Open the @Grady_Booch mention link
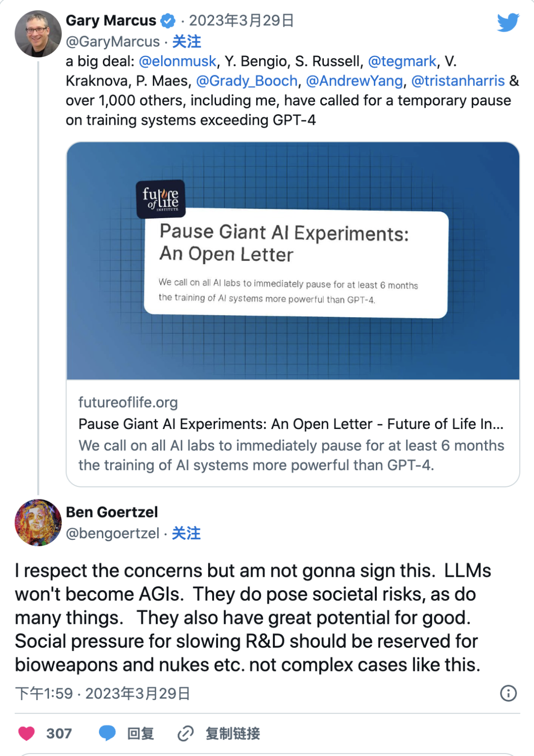The image size is (534, 756). click(x=247, y=81)
